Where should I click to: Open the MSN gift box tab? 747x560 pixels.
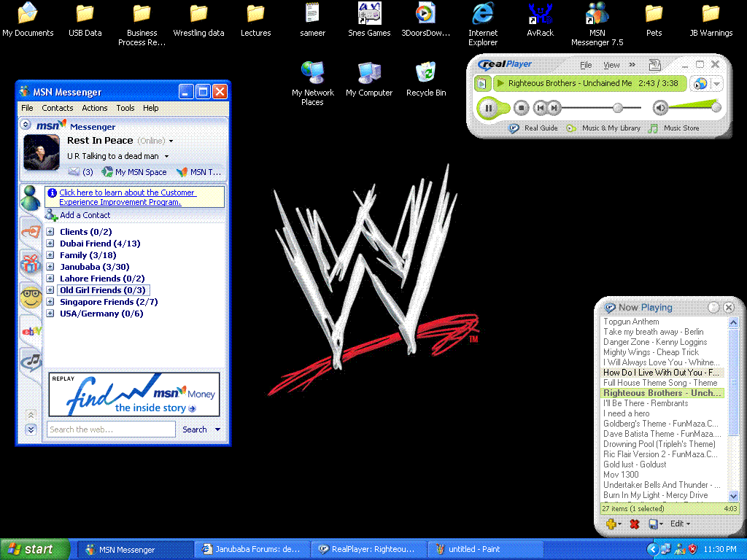pos(31,263)
